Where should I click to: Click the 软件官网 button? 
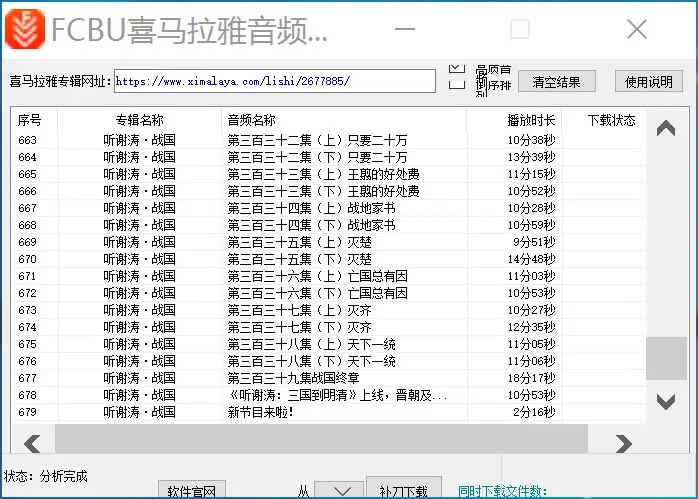point(192,490)
